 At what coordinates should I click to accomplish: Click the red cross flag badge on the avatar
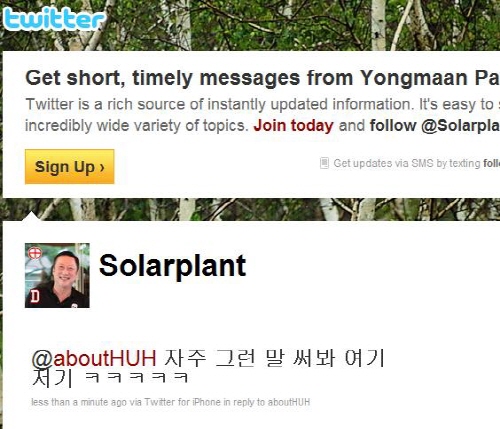click(x=35, y=253)
